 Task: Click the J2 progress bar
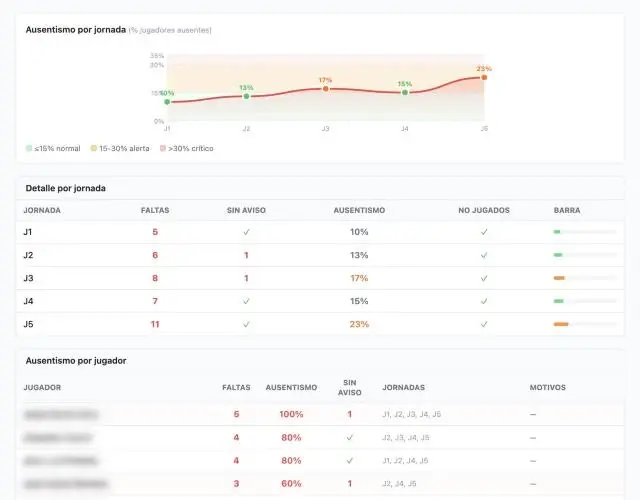(584, 255)
